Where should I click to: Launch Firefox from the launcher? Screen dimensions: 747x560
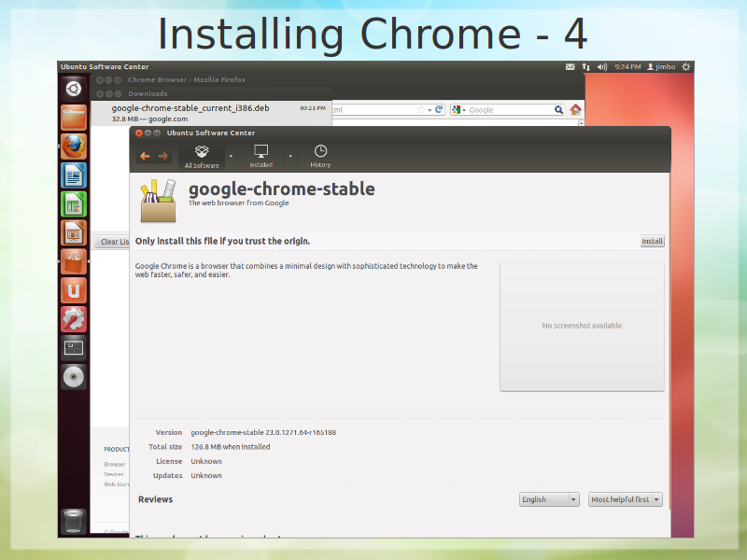74,147
